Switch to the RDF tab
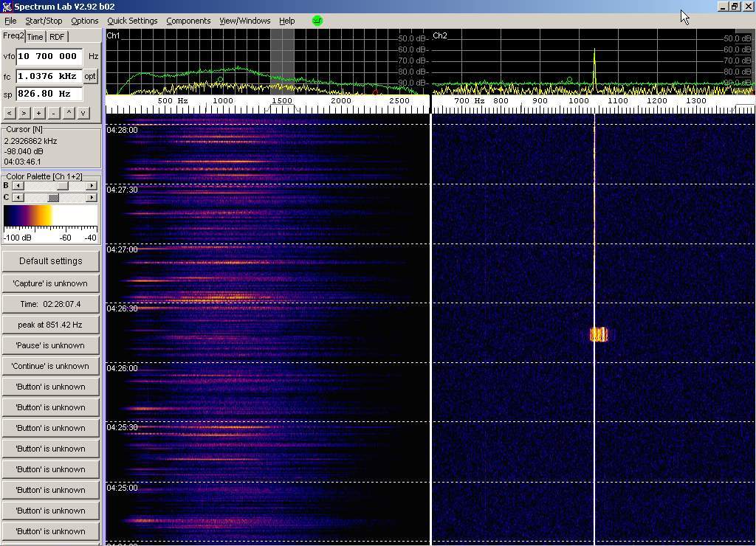 click(57, 37)
